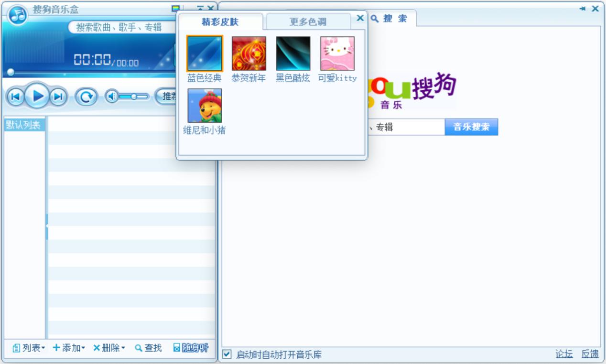Click the 音乐搜索 search button
This screenshot has width=606, height=364.
(471, 126)
